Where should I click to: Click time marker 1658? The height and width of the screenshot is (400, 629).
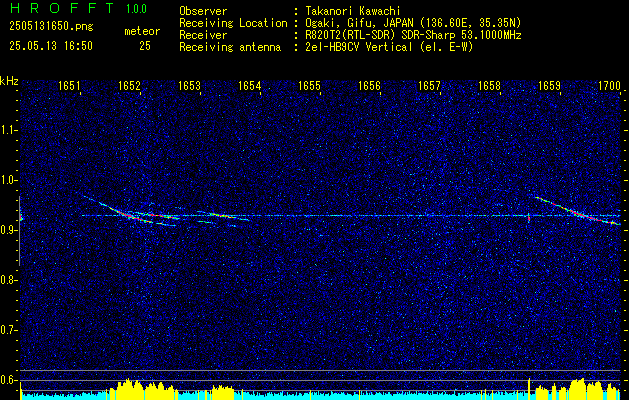(489, 85)
